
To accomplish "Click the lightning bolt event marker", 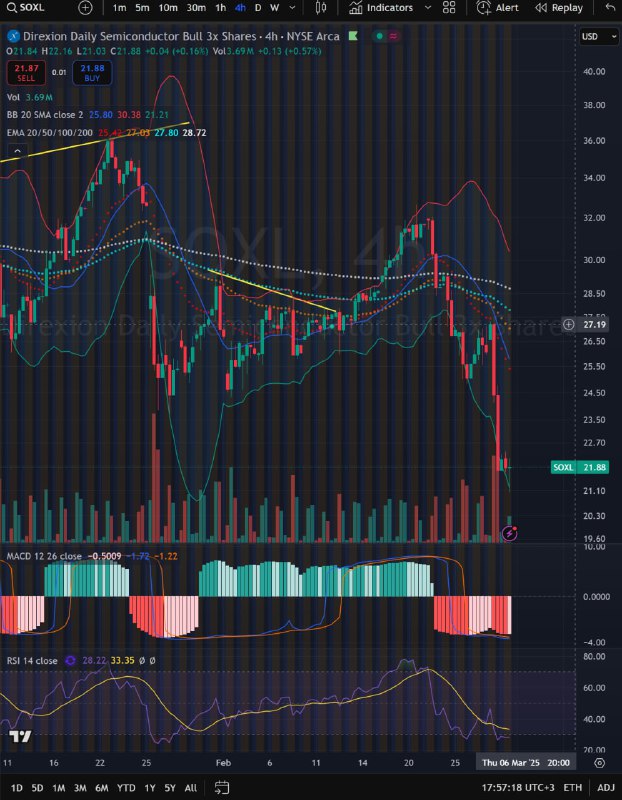I will (x=509, y=534).
